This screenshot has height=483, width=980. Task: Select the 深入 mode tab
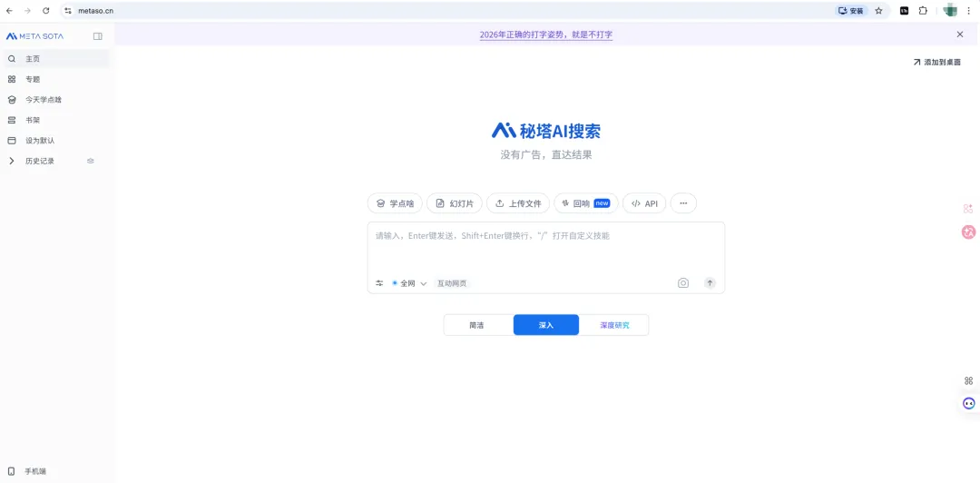pyautogui.click(x=546, y=325)
